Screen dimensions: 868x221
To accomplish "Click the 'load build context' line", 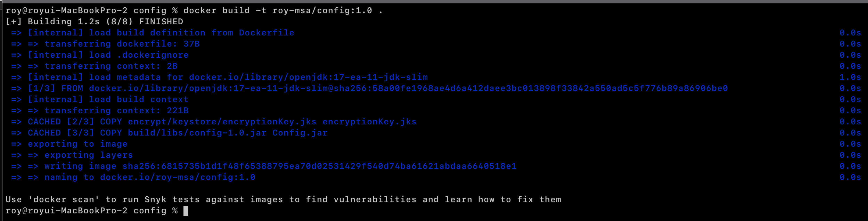I will (108, 99).
